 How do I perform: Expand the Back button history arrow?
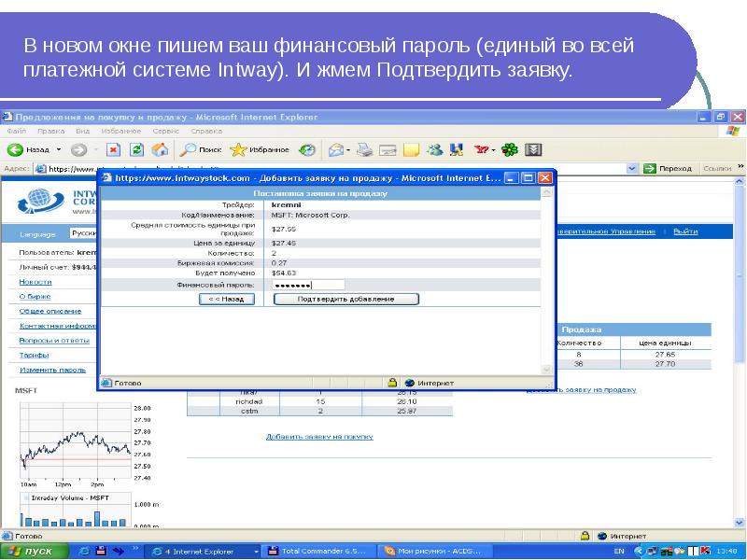coord(58,149)
